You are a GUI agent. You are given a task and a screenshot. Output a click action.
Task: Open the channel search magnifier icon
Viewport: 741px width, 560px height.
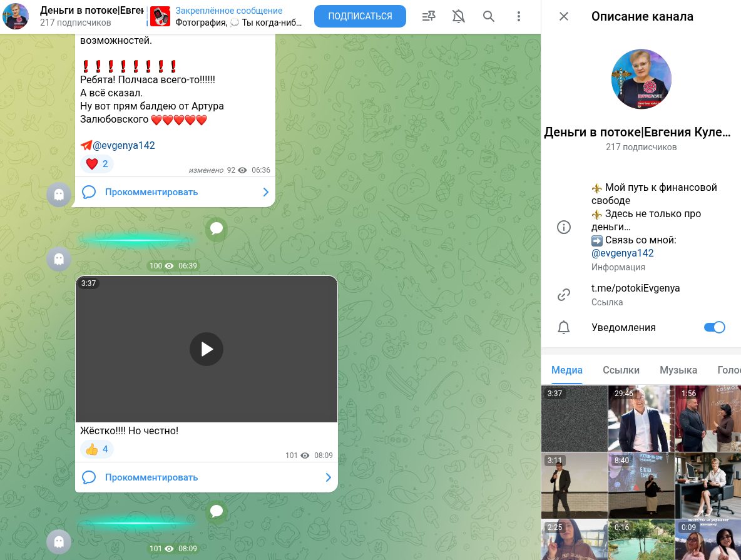click(x=489, y=16)
